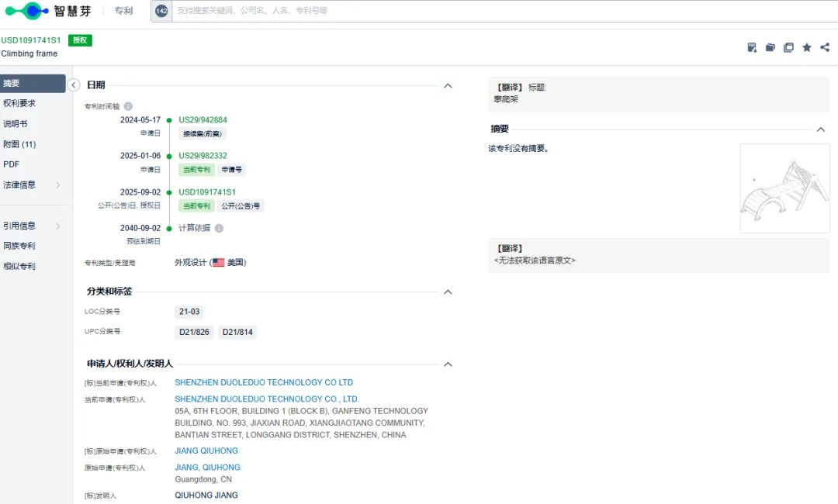Viewport: 838px width, 504px height.
Task: Open patent in new window icon
Action: [788, 47]
